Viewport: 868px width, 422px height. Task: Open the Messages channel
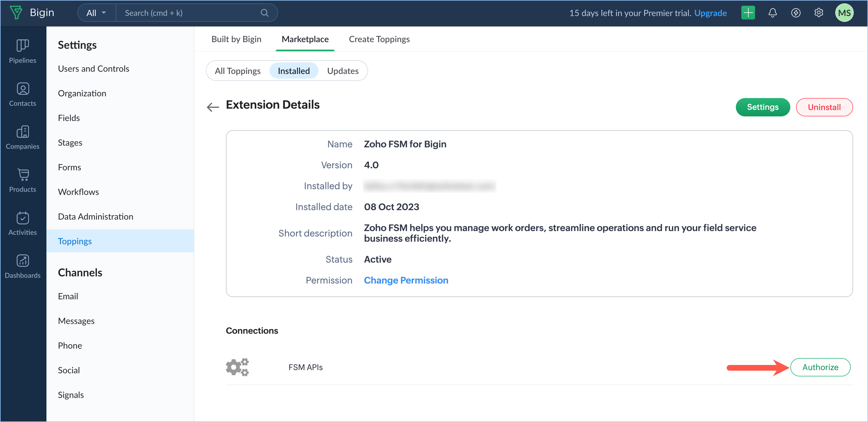tap(76, 321)
